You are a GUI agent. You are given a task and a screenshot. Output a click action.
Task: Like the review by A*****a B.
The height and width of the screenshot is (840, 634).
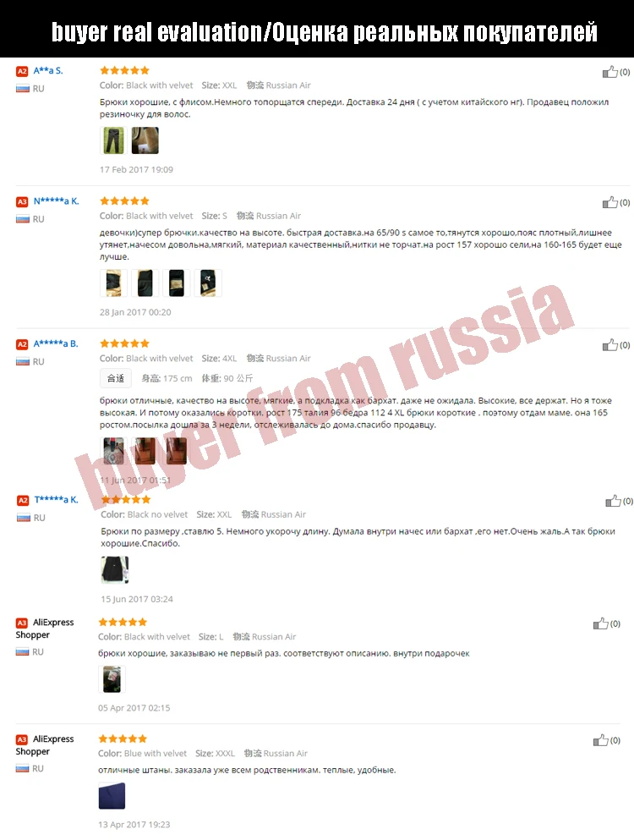(x=609, y=345)
